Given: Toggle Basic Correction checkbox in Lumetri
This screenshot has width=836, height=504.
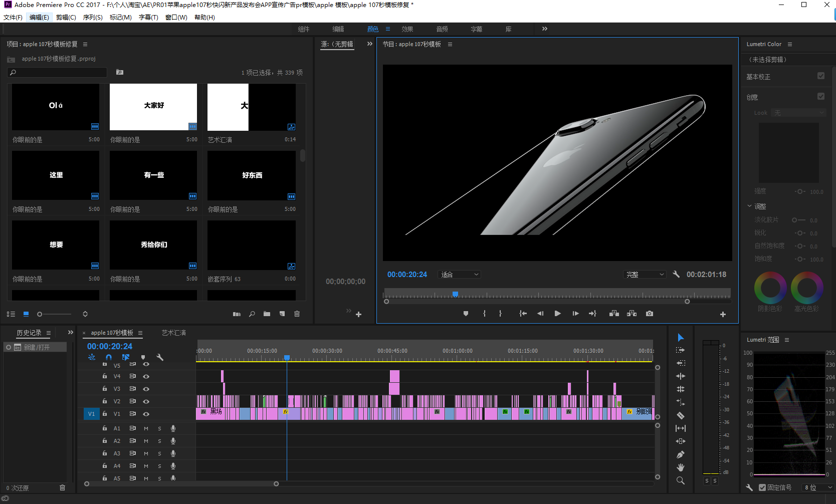Looking at the screenshot, I should click(821, 76).
